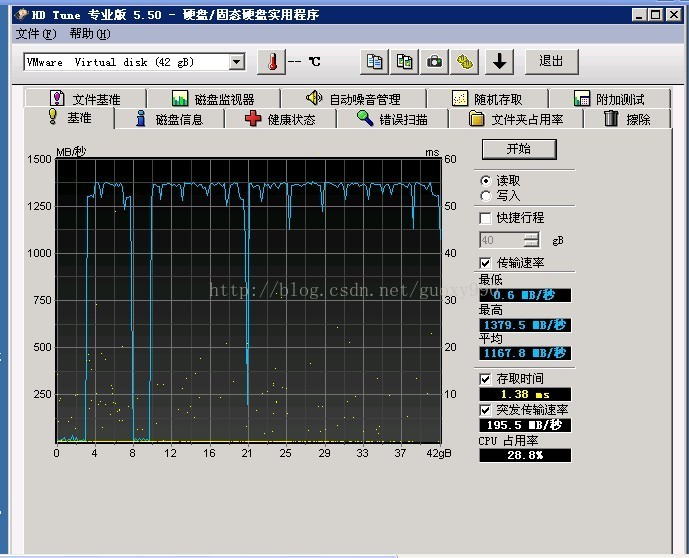Click the short stroke gB spinner arrows
689x558 pixels.
[531, 240]
